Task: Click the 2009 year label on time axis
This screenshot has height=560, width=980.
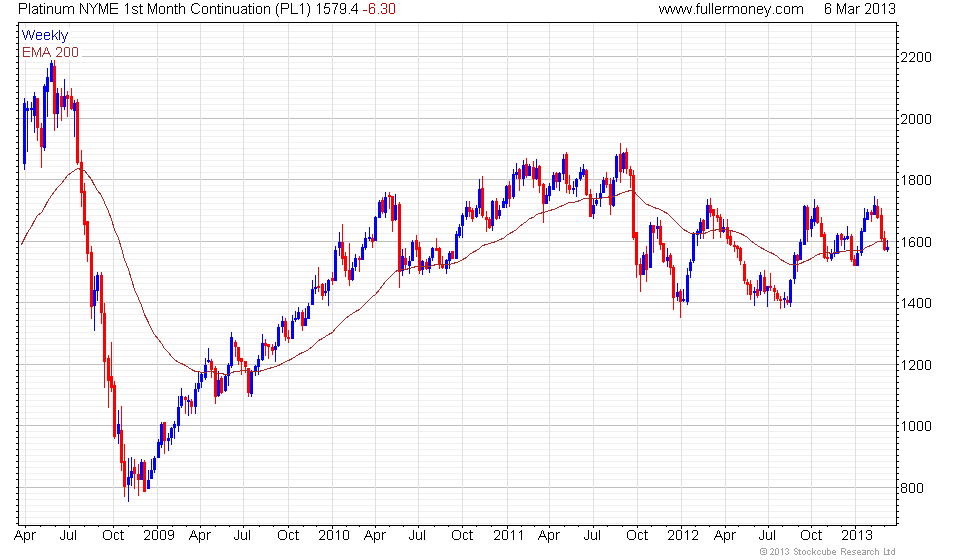Action: pos(159,536)
